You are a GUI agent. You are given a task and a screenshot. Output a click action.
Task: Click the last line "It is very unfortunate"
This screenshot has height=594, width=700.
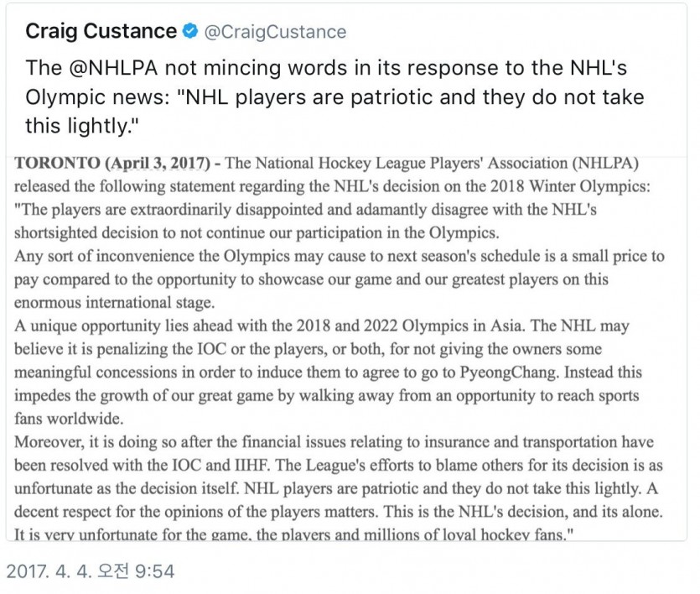293,534
